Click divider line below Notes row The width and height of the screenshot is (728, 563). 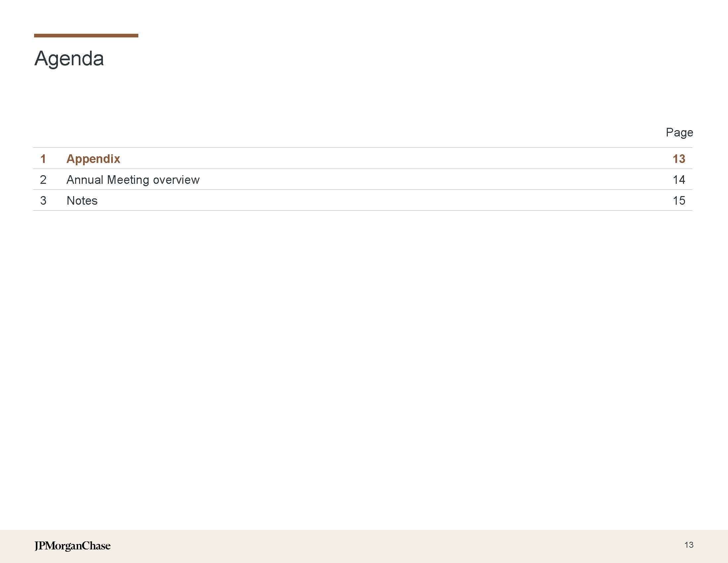pos(363,210)
